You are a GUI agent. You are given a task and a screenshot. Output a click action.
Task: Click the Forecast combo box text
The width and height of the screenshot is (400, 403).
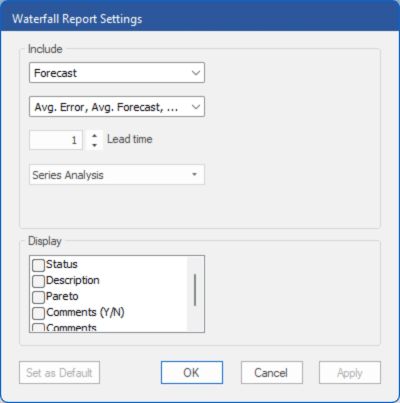55,73
